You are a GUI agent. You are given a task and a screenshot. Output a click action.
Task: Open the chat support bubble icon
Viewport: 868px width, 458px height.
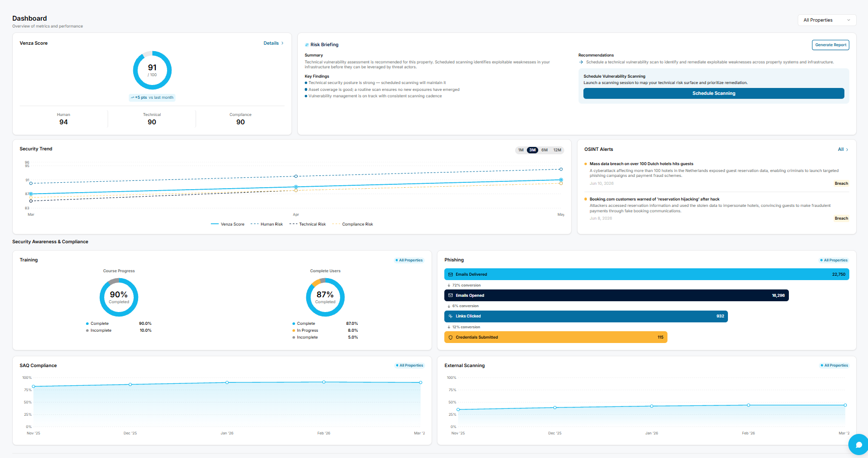tap(859, 445)
